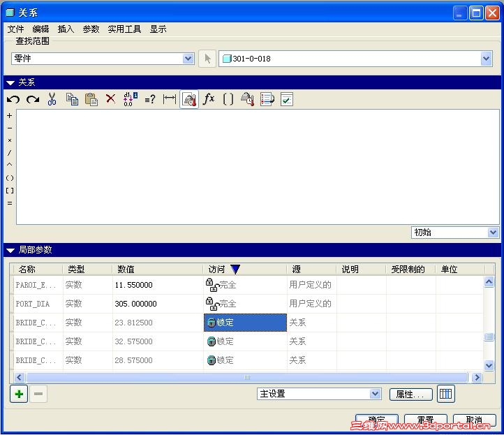Toggle dimension names and values display
Image resolution: width=504 pixels, height=435 pixels.
tap(131, 99)
